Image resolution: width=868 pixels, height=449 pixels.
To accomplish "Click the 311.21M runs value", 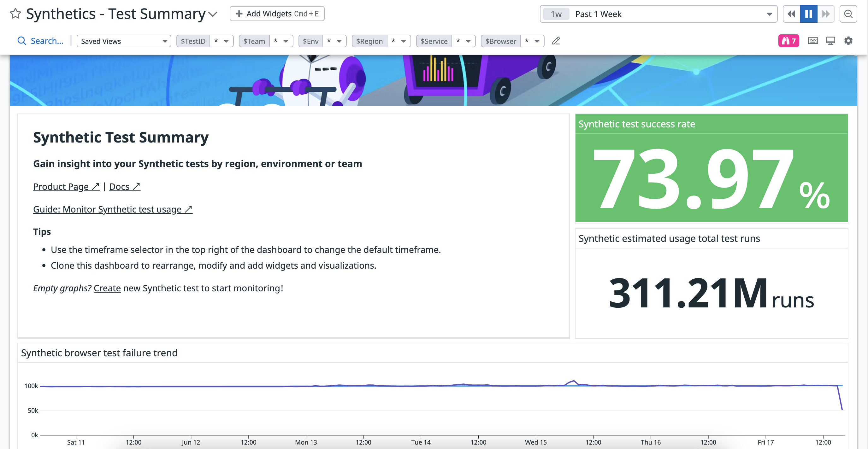I will 711,292.
